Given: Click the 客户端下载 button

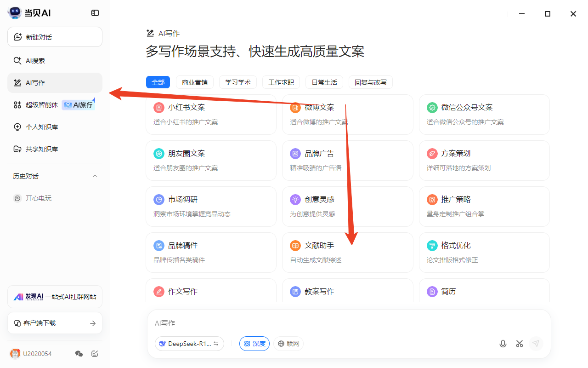Looking at the screenshot, I should (55, 323).
